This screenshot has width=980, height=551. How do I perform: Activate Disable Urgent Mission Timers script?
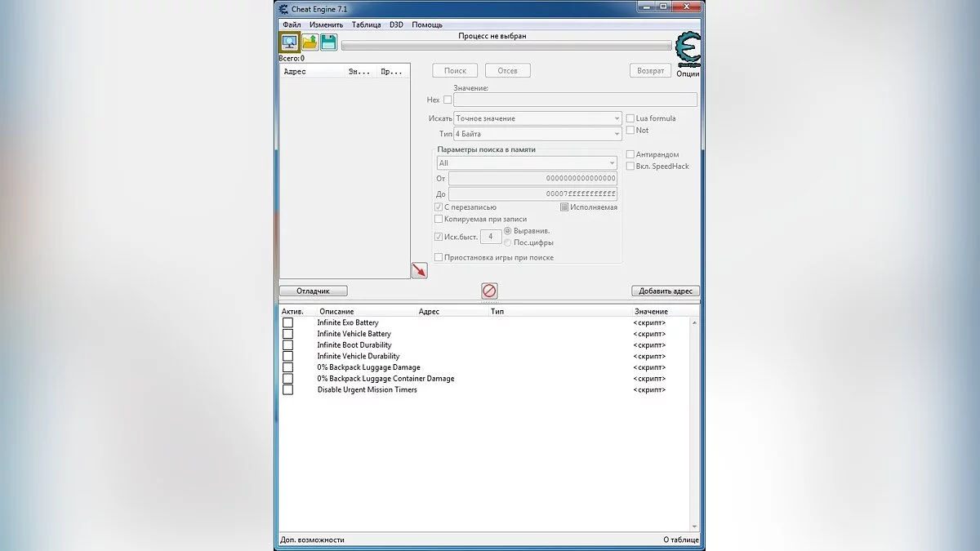287,389
